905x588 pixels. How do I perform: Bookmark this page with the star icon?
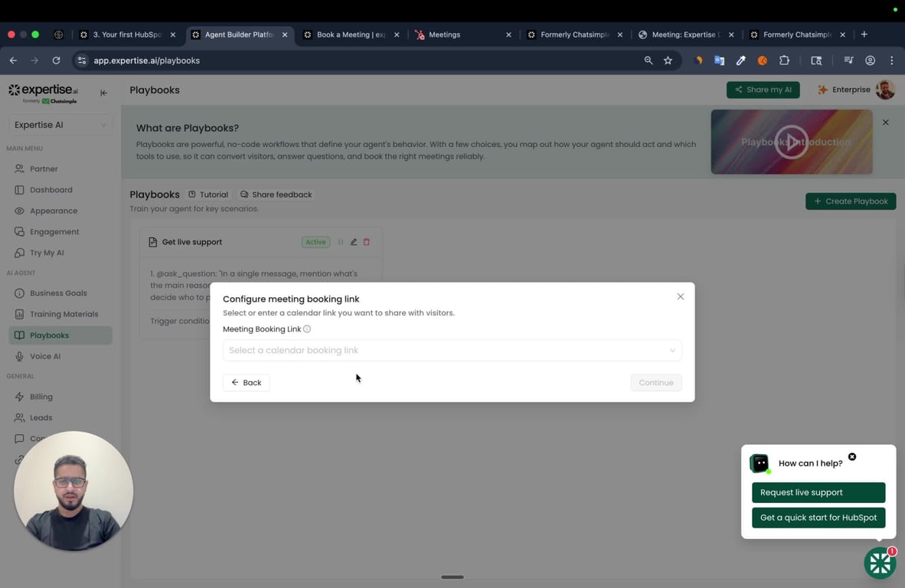(x=668, y=60)
